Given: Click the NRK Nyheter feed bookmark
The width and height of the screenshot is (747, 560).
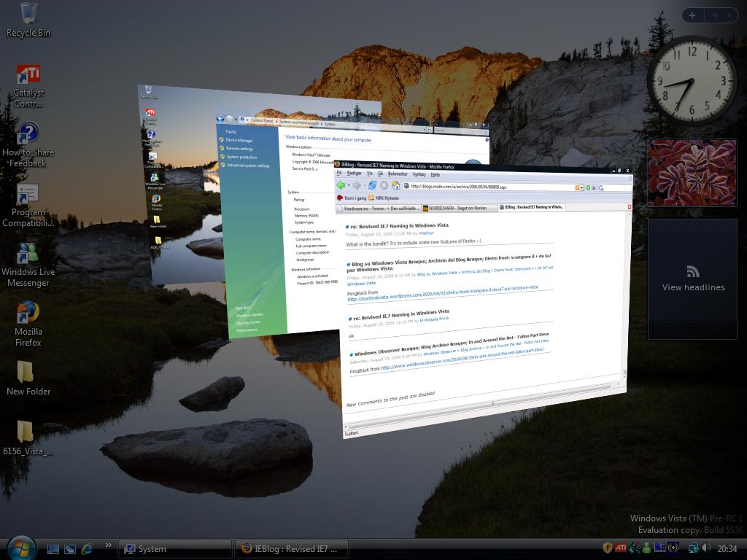Looking at the screenshot, I should [384, 198].
